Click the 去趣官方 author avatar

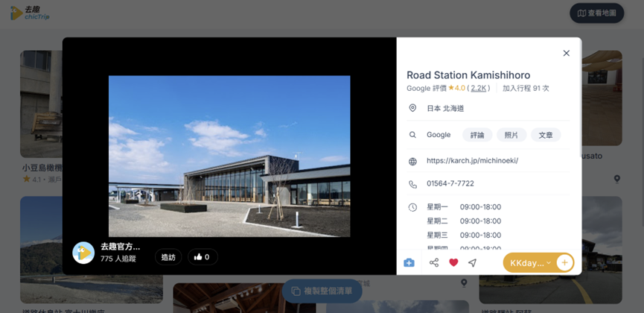[x=83, y=253]
